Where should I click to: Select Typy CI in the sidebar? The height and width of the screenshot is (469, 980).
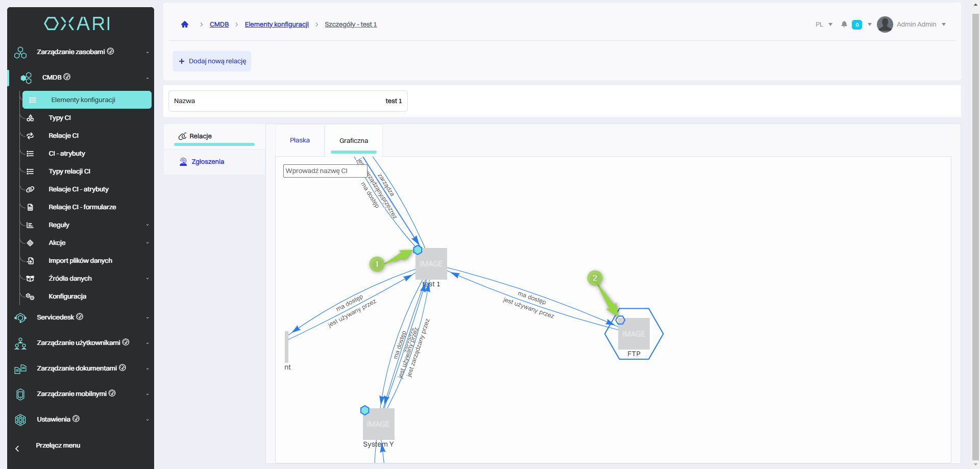click(60, 118)
